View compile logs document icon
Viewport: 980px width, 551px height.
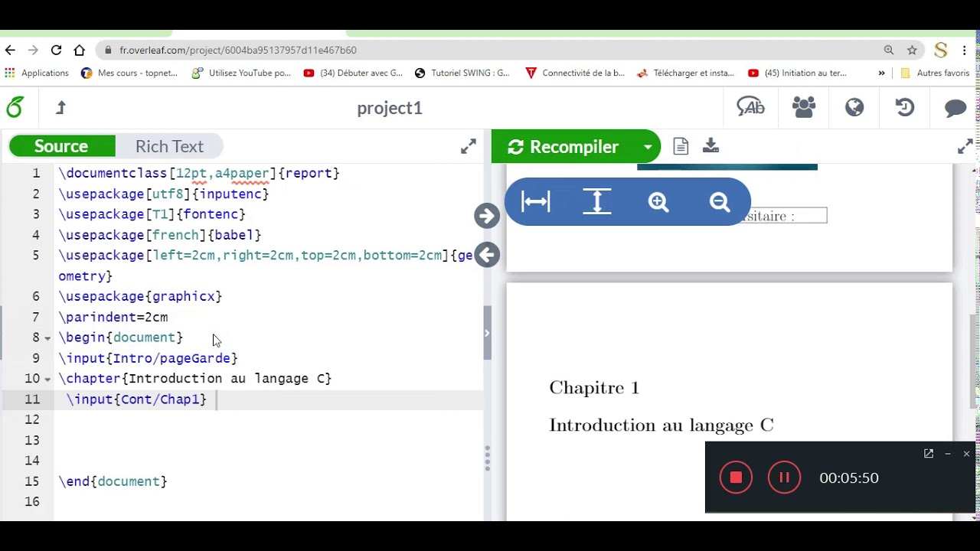(x=681, y=146)
